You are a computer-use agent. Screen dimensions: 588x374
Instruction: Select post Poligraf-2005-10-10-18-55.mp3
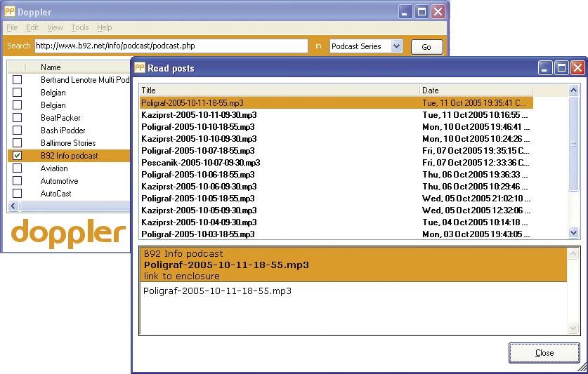[x=198, y=127]
